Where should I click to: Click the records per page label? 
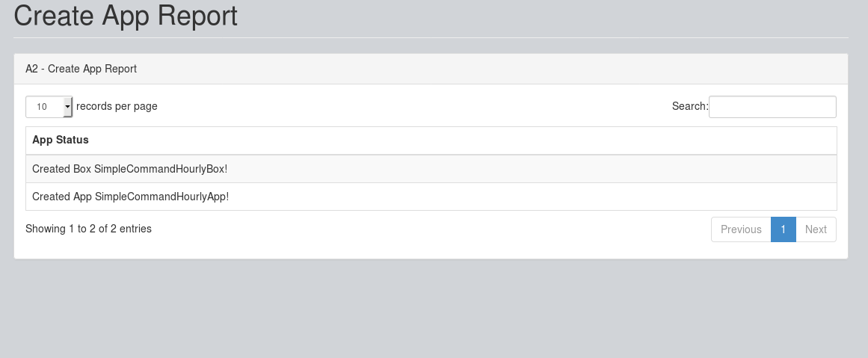[117, 106]
